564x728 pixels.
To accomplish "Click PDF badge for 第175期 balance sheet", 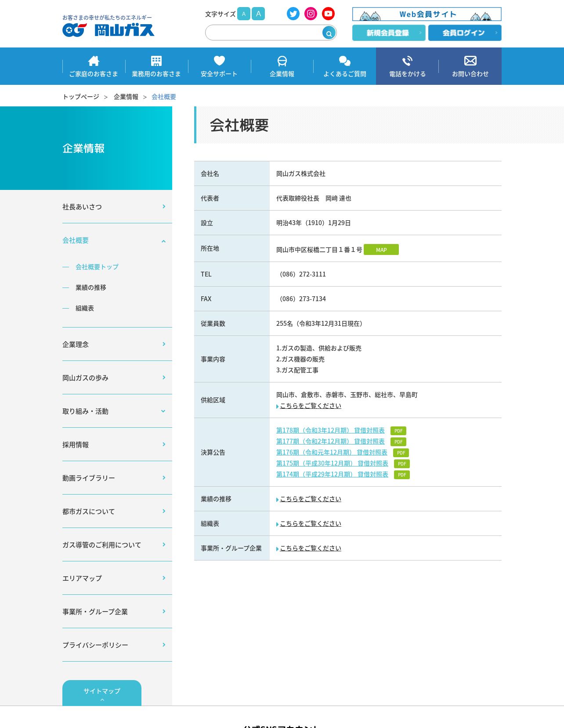I will tap(402, 464).
